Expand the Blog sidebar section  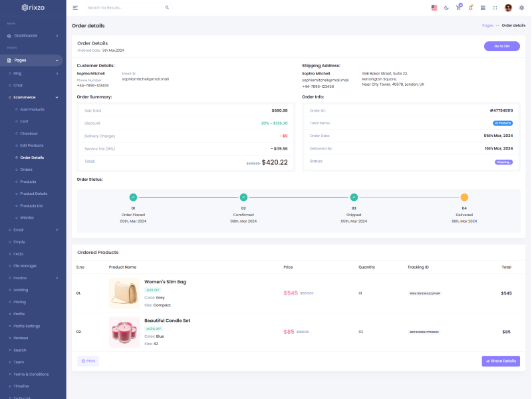click(33, 73)
